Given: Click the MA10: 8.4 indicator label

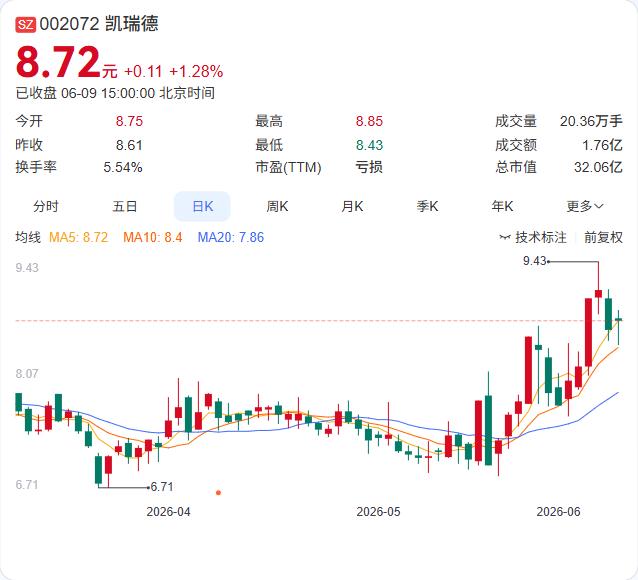Looking at the screenshot, I should click(153, 237).
